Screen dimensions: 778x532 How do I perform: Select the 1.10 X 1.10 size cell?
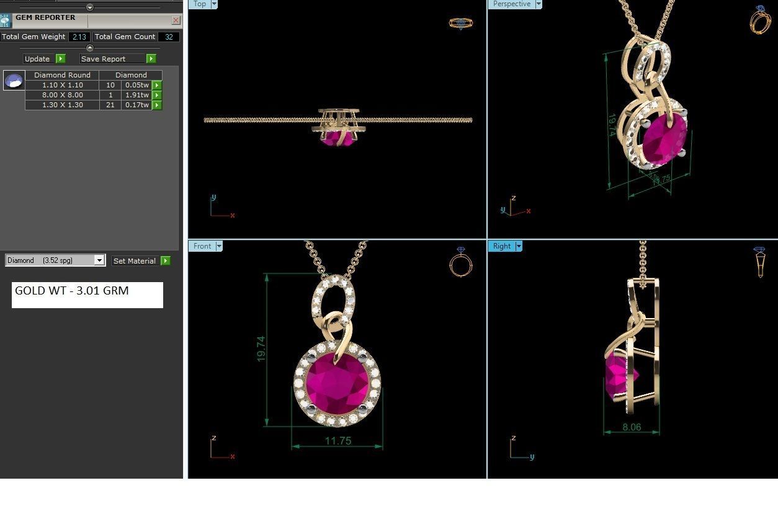pyautogui.click(x=62, y=85)
